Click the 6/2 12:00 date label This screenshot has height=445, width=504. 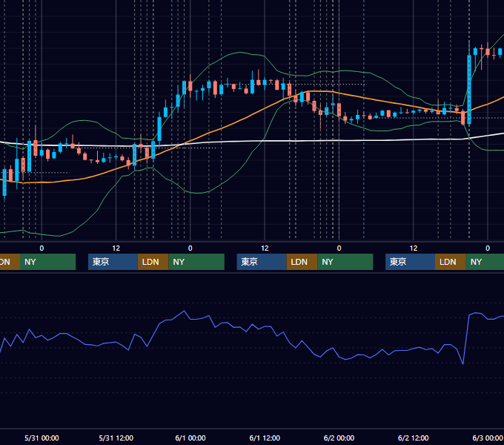pyautogui.click(x=413, y=438)
